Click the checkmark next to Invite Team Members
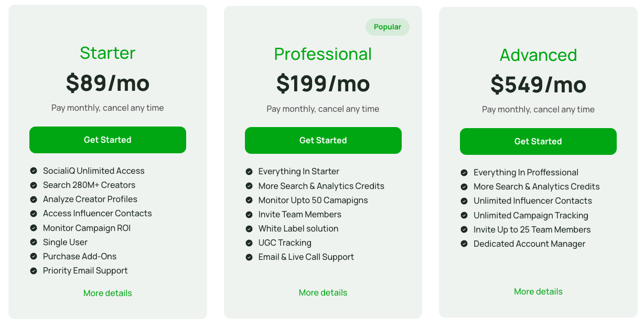Screen dimensions: 644x326 click(x=248, y=214)
